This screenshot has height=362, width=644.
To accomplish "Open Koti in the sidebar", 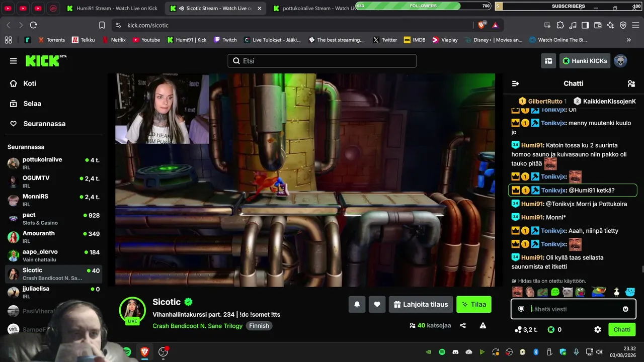I will [30, 83].
